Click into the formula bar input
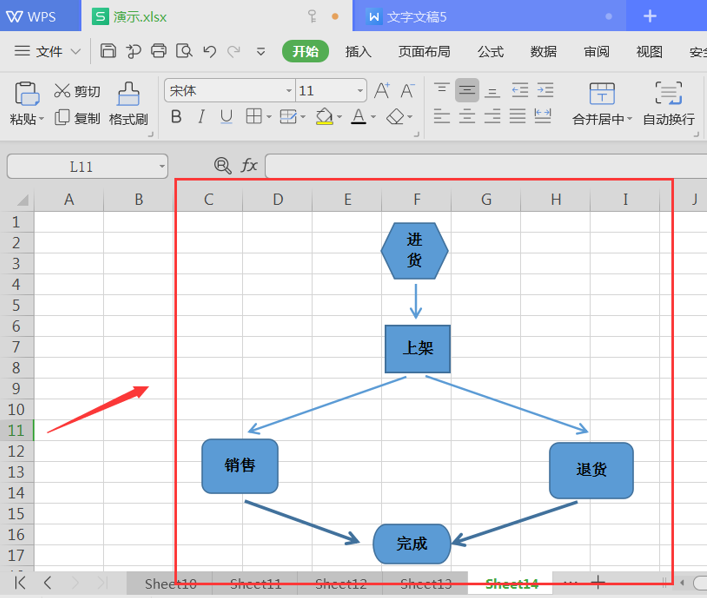 486,166
